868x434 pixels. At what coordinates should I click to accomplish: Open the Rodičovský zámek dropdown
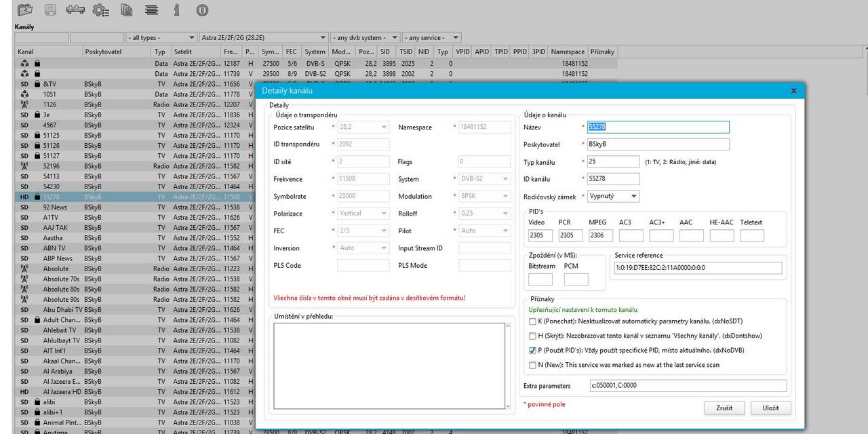[x=613, y=196]
